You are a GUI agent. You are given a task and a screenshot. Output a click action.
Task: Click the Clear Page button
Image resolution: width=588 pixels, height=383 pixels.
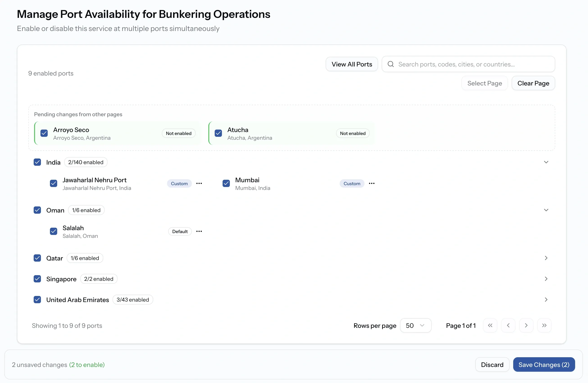click(x=533, y=83)
